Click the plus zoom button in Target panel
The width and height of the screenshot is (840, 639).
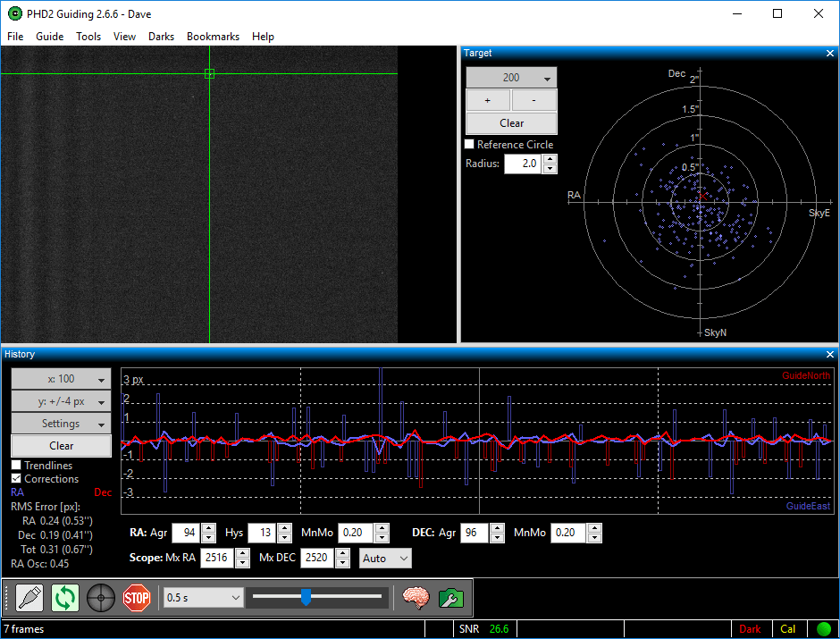point(487,100)
